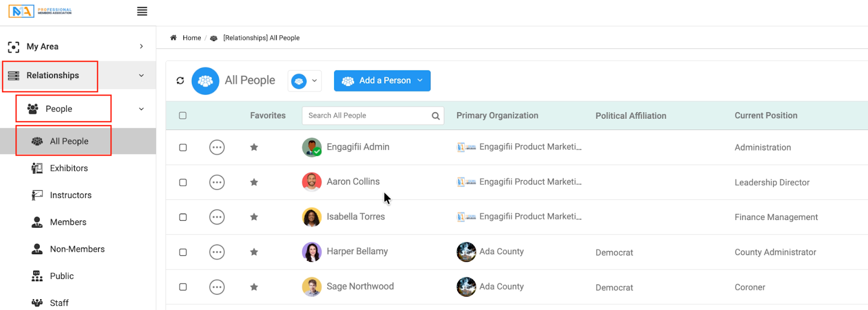The height and width of the screenshot is (310, 868).
Task: Open the people view switcher dropdown
Action: coord(304,81)
